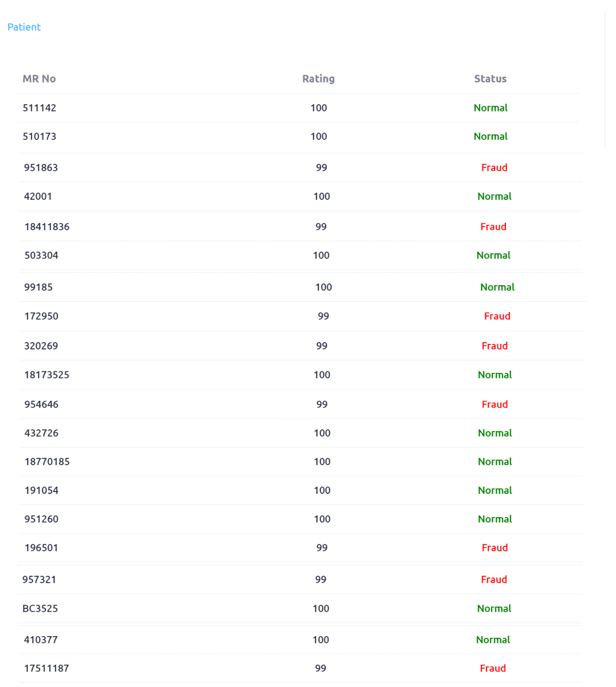This screenshot has width=616, height=687.
Task: Select MR number 954646
Action: click(x=41, y=405)
